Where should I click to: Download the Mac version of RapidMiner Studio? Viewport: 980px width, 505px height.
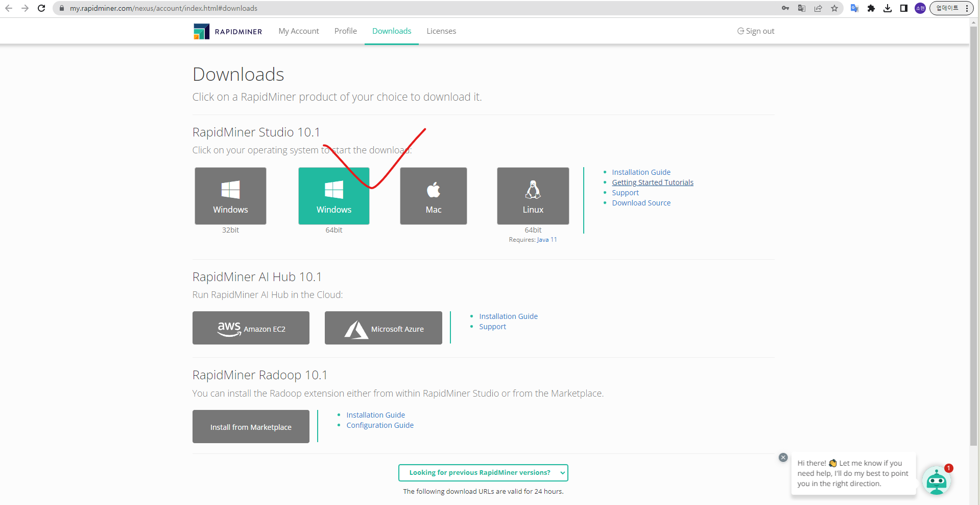[434, 196]
